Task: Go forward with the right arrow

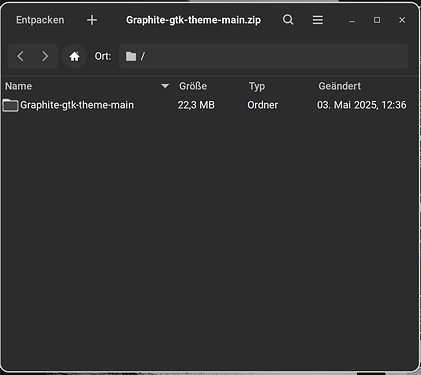Action: click(x=45, y=56)
